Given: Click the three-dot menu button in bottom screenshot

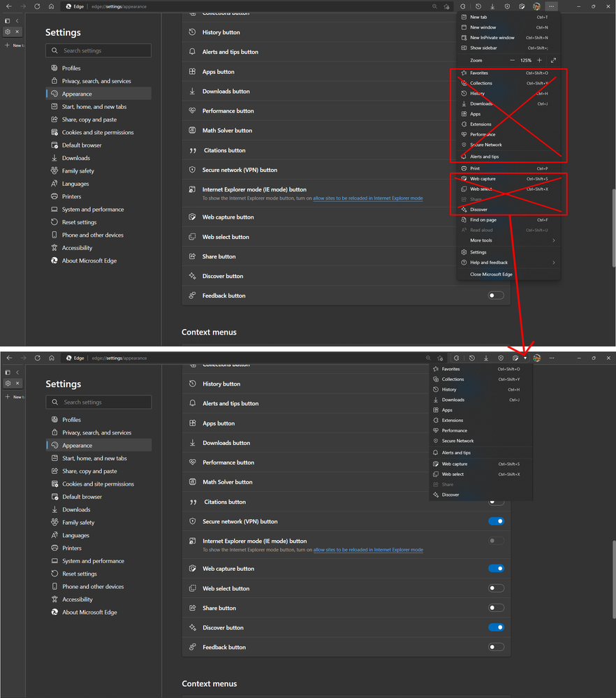Looking at the screenshot, I should pyautogui.click(x=552, y=358).
